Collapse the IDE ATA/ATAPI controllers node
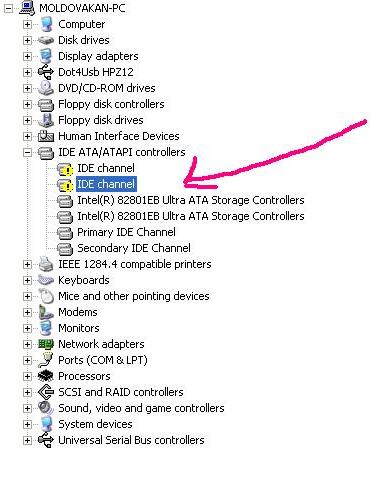Screen dimensions: 379x494 27,153
